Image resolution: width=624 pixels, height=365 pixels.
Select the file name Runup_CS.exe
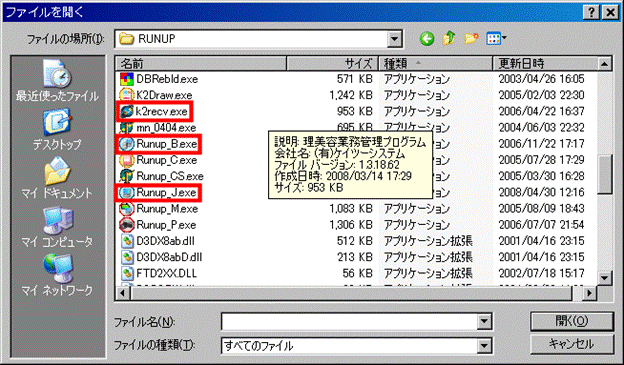click(x=170, y=176)
